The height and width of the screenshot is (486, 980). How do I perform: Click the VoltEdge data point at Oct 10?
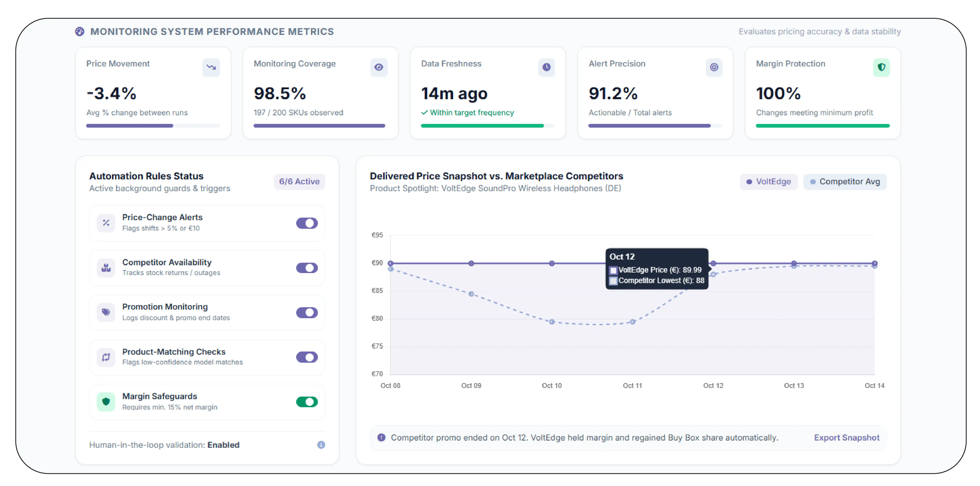point(552,263)
